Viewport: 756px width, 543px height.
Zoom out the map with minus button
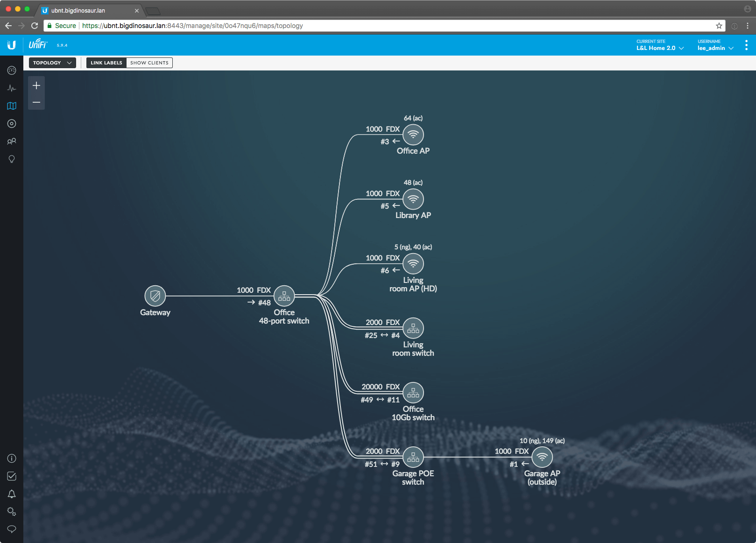[36, 102]
